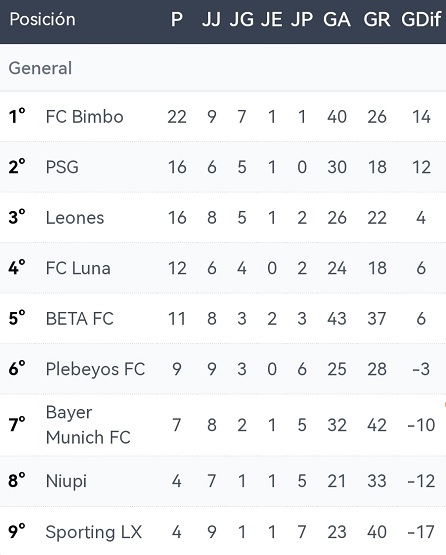Open the FC Bimbo team row
This screenshot has height=555, width=446.
pyautogui.click(x=223, y=116)
